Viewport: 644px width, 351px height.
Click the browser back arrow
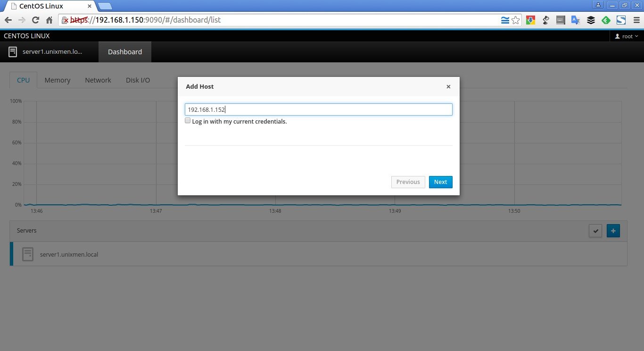(x=8, y=20)
